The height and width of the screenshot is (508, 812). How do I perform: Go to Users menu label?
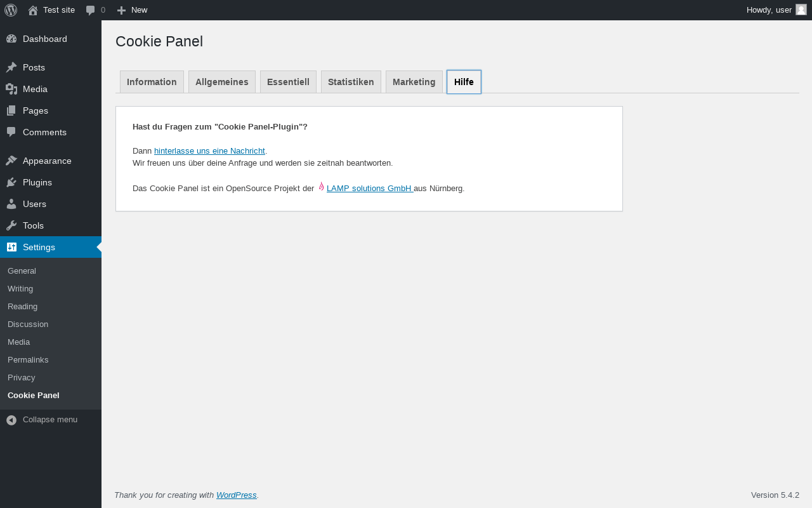[x=34, y=204]
